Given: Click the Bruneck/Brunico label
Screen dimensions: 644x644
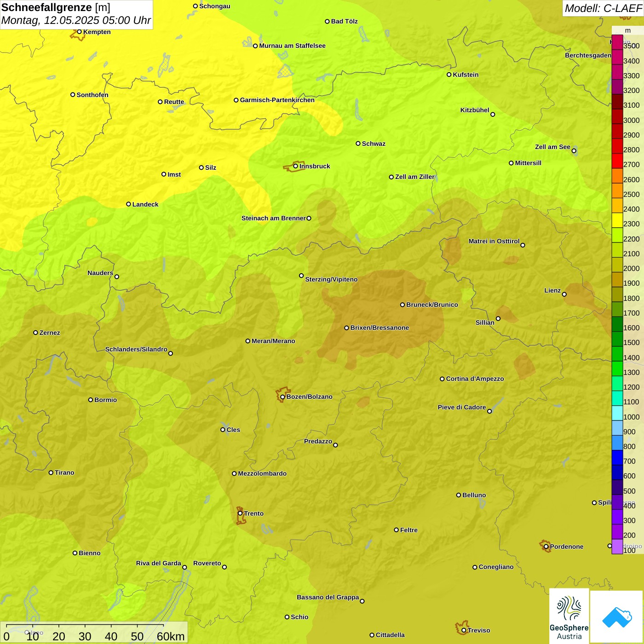Looking at the screenshot, I should [x=432, y=305].
